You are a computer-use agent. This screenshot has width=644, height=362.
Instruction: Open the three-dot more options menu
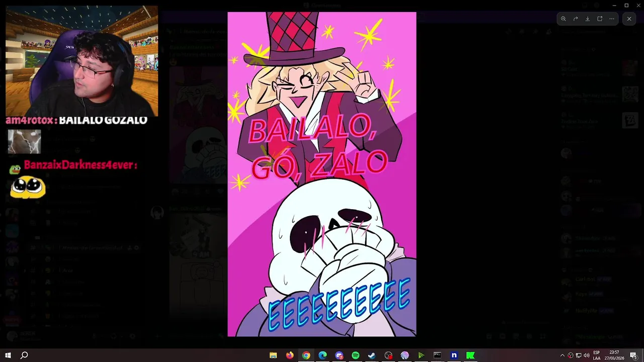click(612, 19)
